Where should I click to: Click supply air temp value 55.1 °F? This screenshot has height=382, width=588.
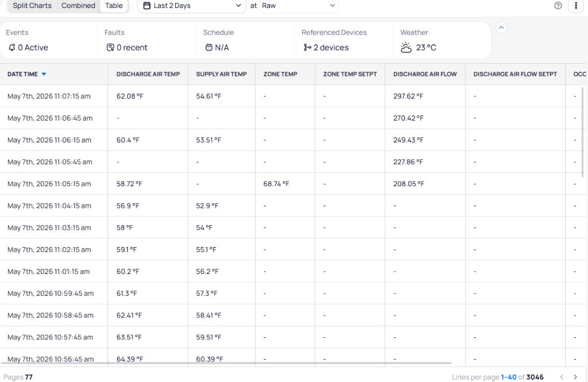coord(206,249)
